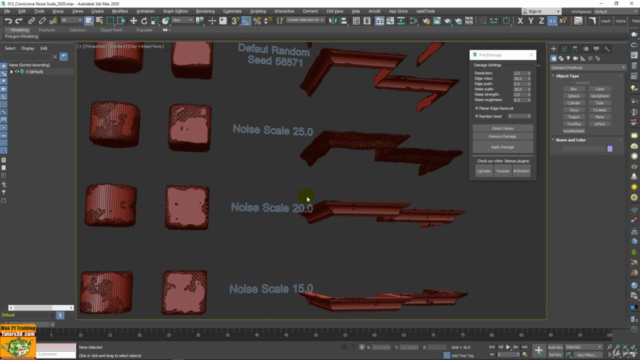Viewport: 640px width, 360px height.
Task: Click the object color swatch
Action: click(610, 149)
